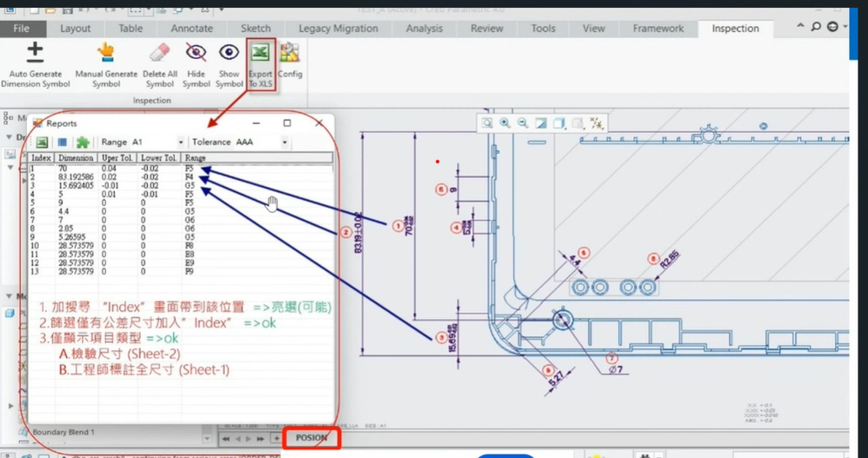Click Auto Generate Dimension Symbol

point(36,64)
